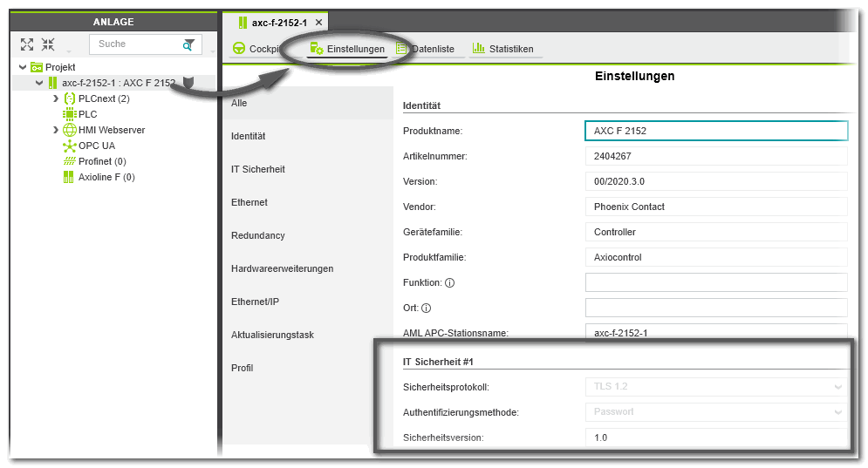Click the Profinet icon
The width and height of the screenshot is (868, 468).
coord(69,161)
